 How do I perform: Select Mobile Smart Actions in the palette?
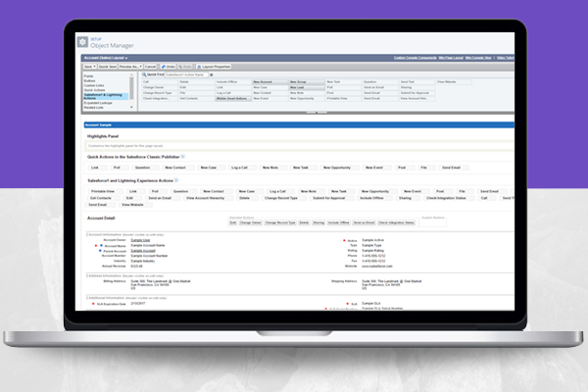coord(233,98)
